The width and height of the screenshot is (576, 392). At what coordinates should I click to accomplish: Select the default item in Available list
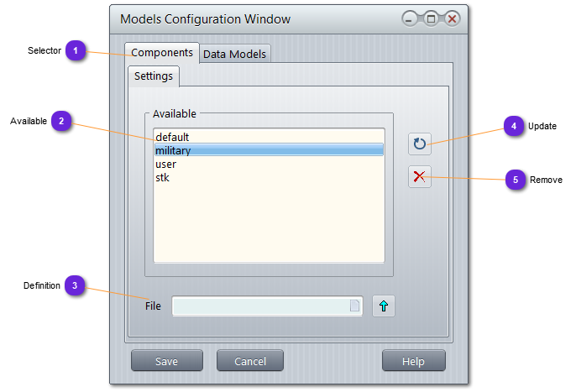[173, 137]
